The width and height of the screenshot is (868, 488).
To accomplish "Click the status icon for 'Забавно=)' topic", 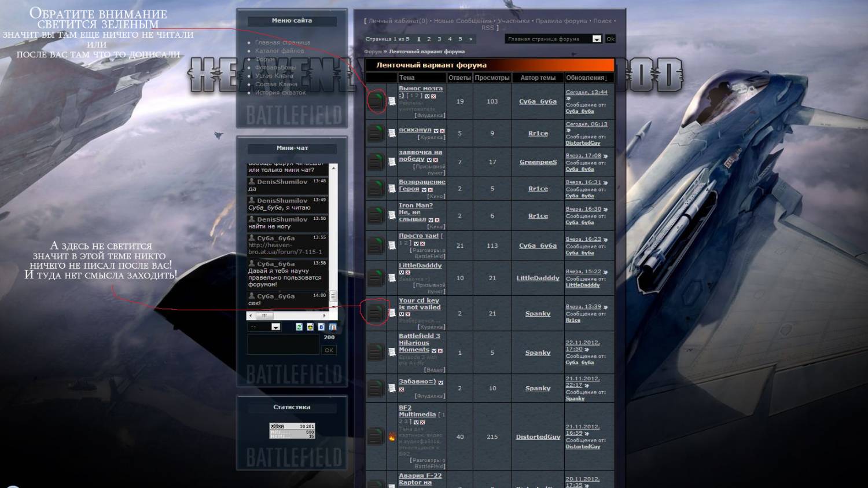I will tap(376, 388).
